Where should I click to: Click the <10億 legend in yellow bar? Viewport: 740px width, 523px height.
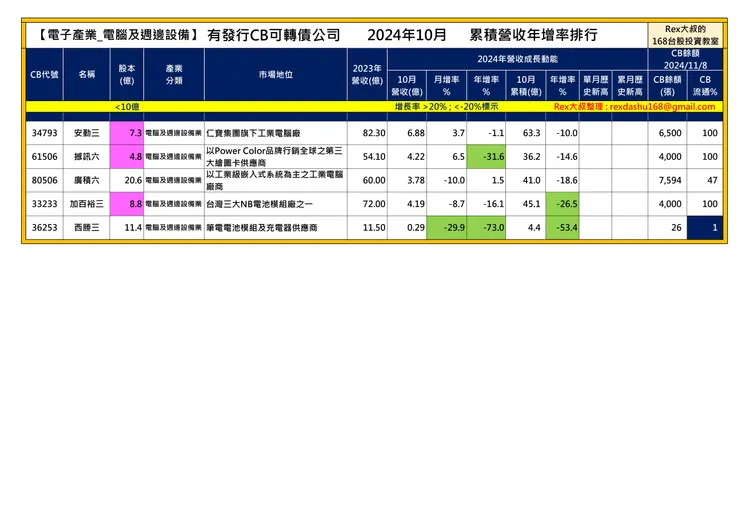(127, 107)
